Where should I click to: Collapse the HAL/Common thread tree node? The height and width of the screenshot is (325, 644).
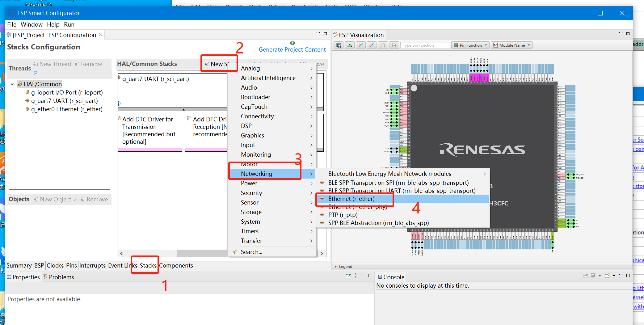pos(12,84)
